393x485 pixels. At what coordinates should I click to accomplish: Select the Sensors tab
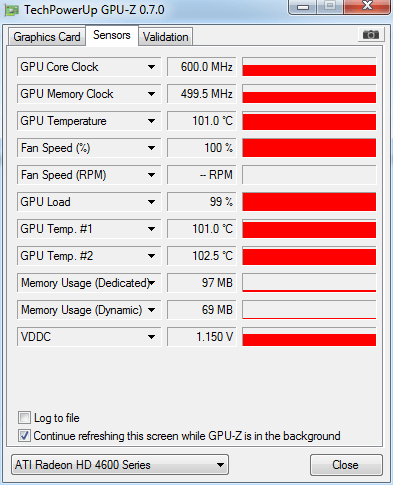tap(112, 35)
